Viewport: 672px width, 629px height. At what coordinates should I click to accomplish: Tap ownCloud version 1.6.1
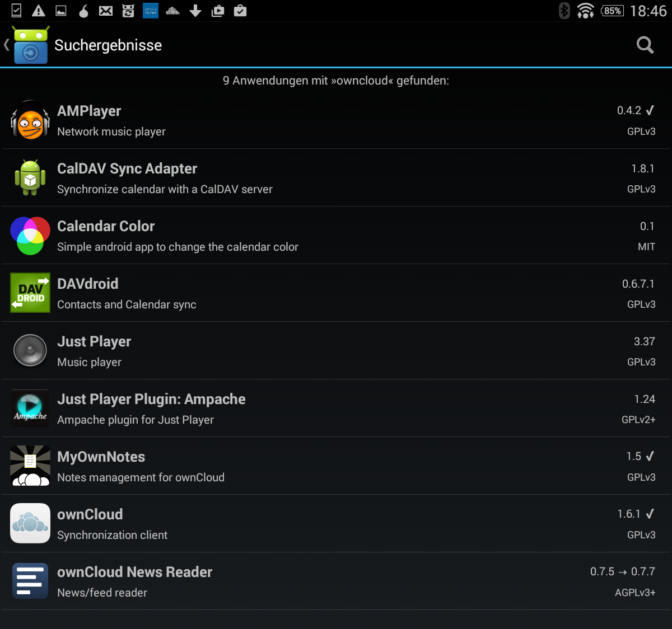629,514
